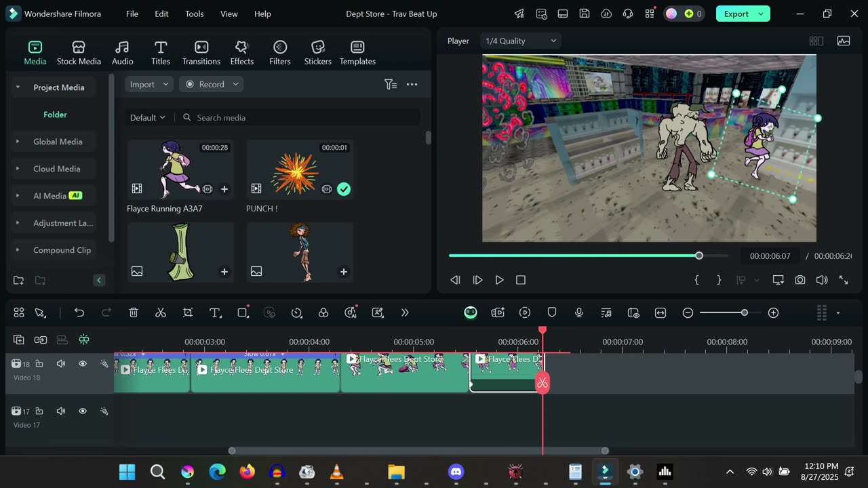Image resolution: width=868 pixels, height=488 pixels.
Task: Open the Templates tab
Action: pos(357,53)
